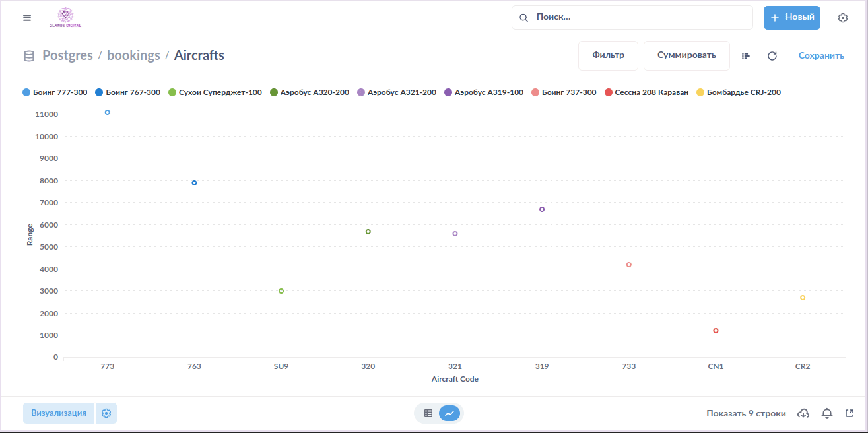Go to bookings schema breadcrumb
Screen dimensions: 868x433
coord(133,55)
